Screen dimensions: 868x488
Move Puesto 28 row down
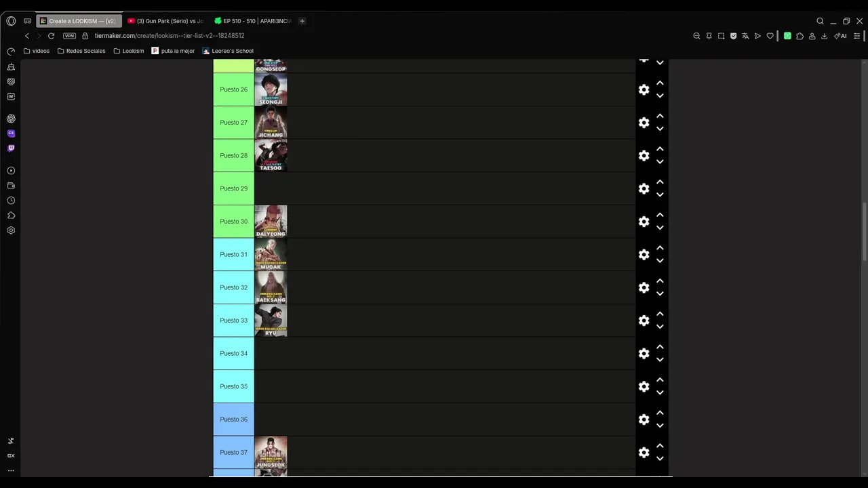660,162
